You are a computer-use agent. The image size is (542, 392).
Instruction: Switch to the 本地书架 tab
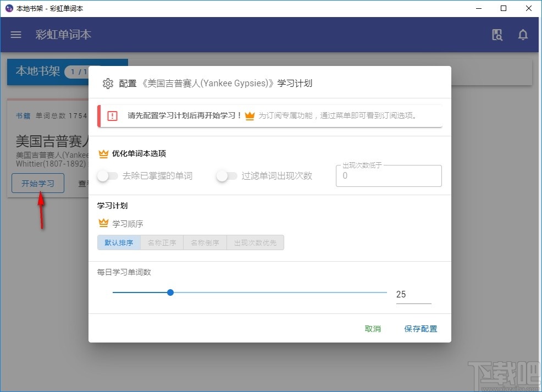coord(37,71)
